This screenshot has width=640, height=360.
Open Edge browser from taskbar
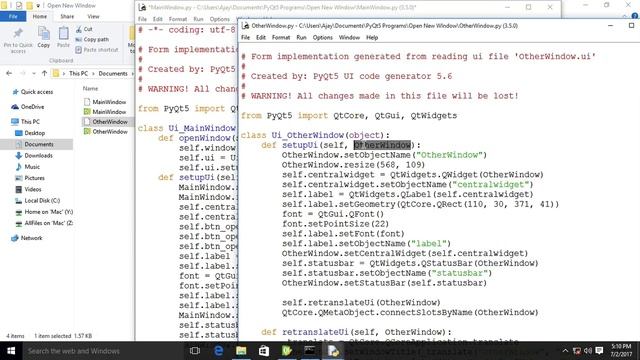click(218, 351)
